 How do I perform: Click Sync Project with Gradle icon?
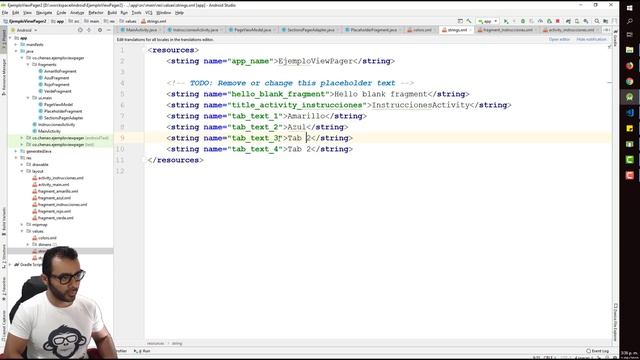pos(568,21)
